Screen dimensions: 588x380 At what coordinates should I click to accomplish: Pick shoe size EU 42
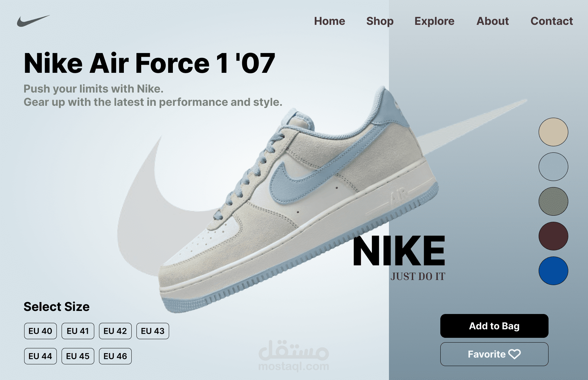(x=115, y=331)
